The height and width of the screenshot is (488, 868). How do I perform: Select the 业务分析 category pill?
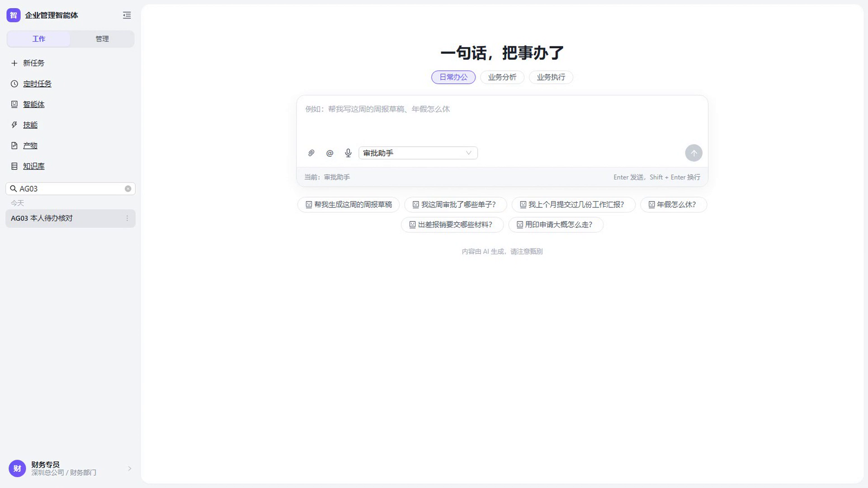[502, 77]
